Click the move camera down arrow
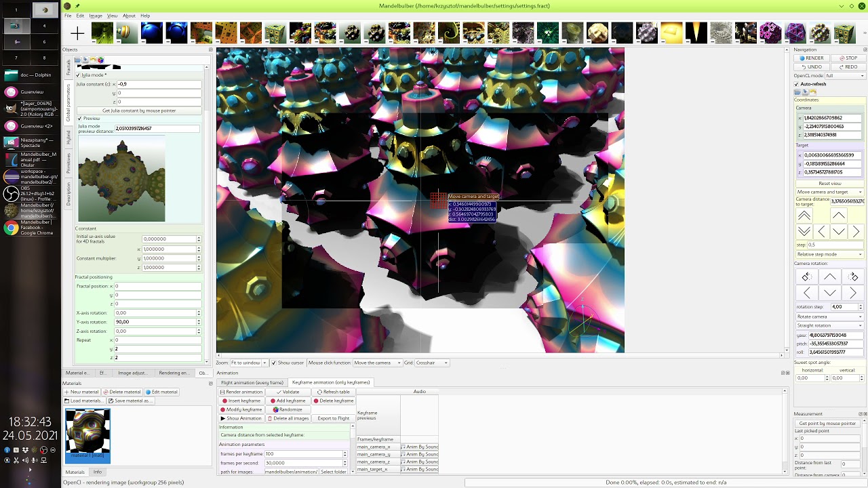Image resolution: width=868 pixels, height=488 pixels. point(839,232)
